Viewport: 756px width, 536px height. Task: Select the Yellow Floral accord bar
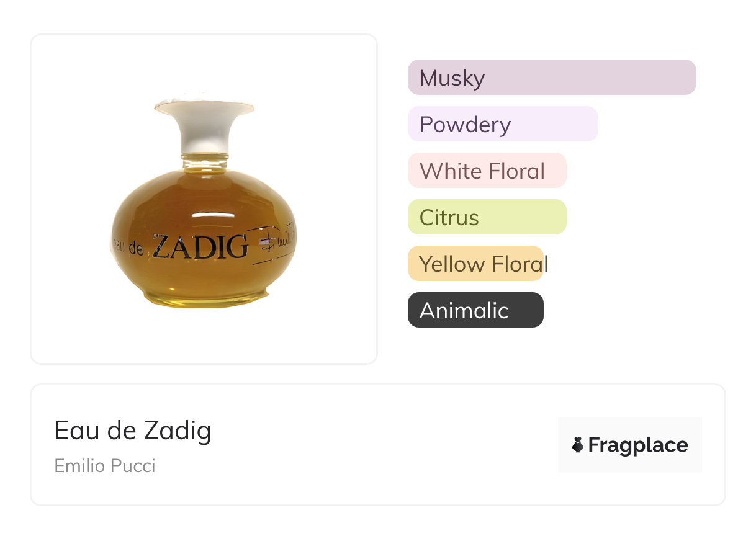coord(475,264)
